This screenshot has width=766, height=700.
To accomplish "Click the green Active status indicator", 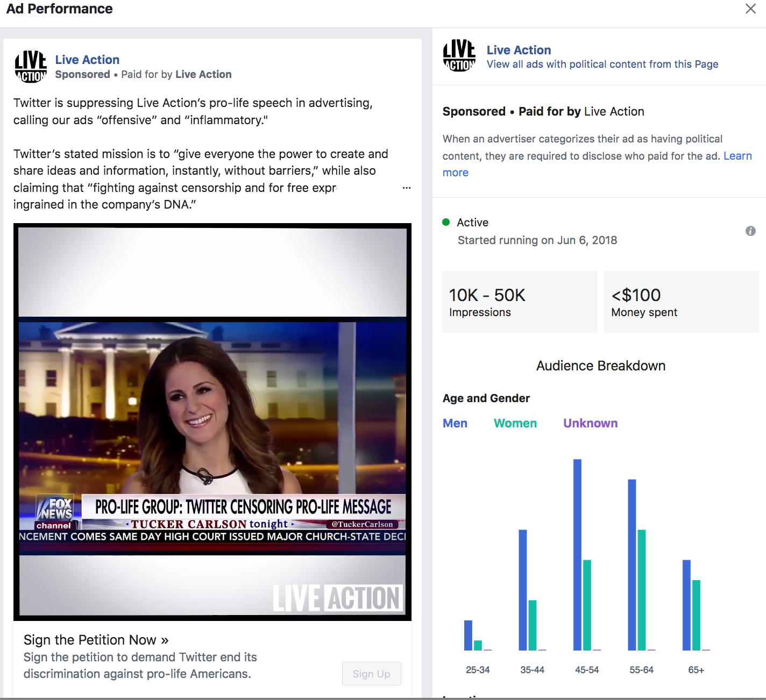I will point(446,222).
